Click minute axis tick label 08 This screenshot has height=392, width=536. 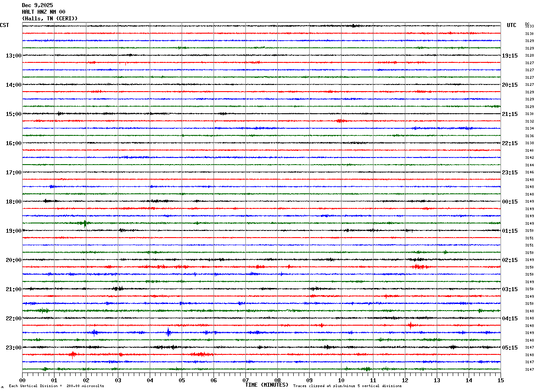tap(277, 380)
